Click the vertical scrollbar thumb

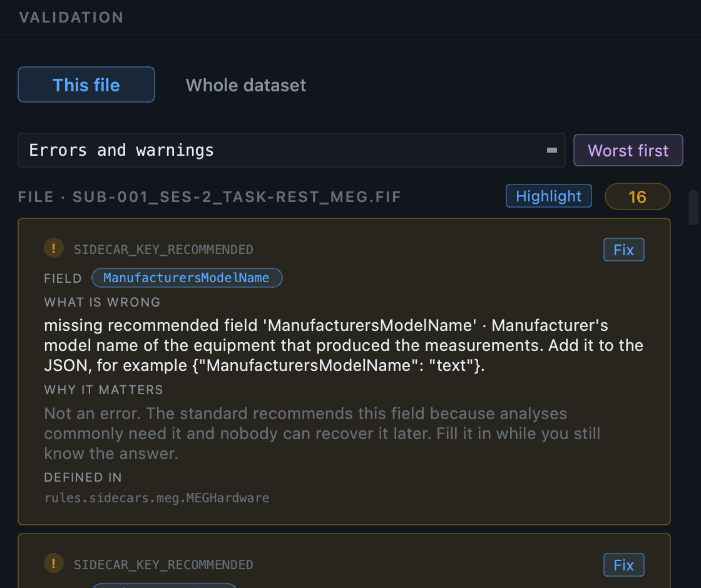coord(693,208)
